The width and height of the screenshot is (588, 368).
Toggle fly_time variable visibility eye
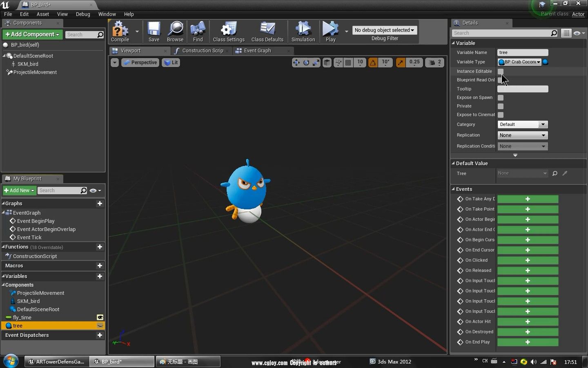click(100, 317)
